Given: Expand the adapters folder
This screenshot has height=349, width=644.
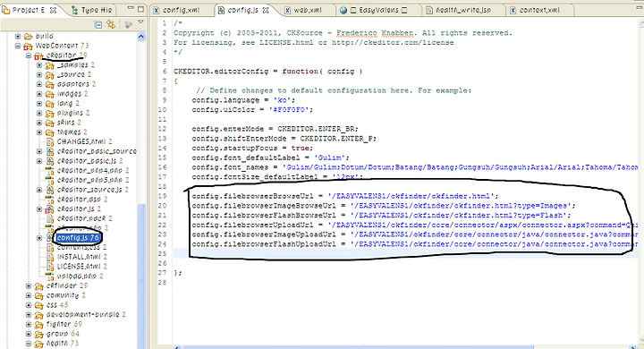Looking at the screenshot, I should (39, 84).
